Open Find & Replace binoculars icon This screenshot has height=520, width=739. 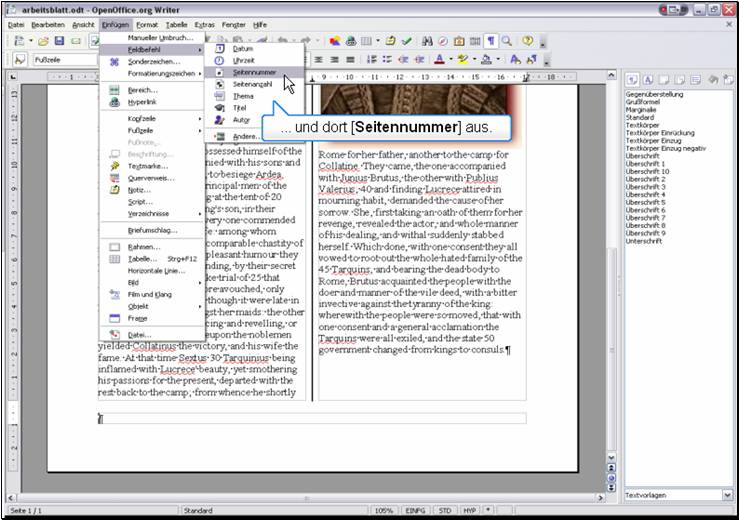tap(427, 41)
